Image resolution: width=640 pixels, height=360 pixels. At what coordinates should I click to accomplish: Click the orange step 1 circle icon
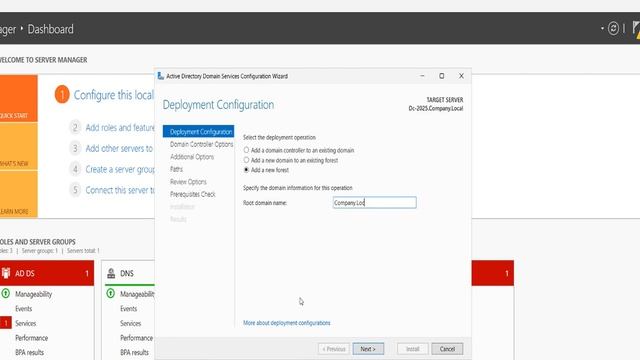(62, 95)
